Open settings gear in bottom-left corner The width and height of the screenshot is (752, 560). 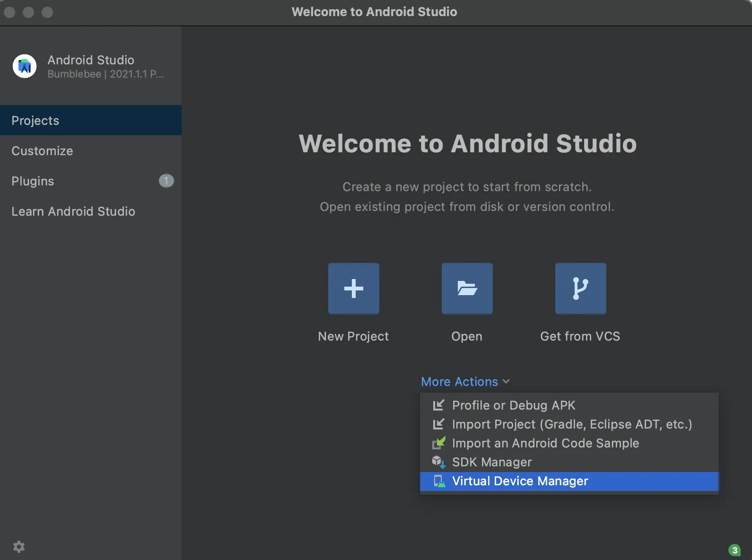(x=19, y=547)
